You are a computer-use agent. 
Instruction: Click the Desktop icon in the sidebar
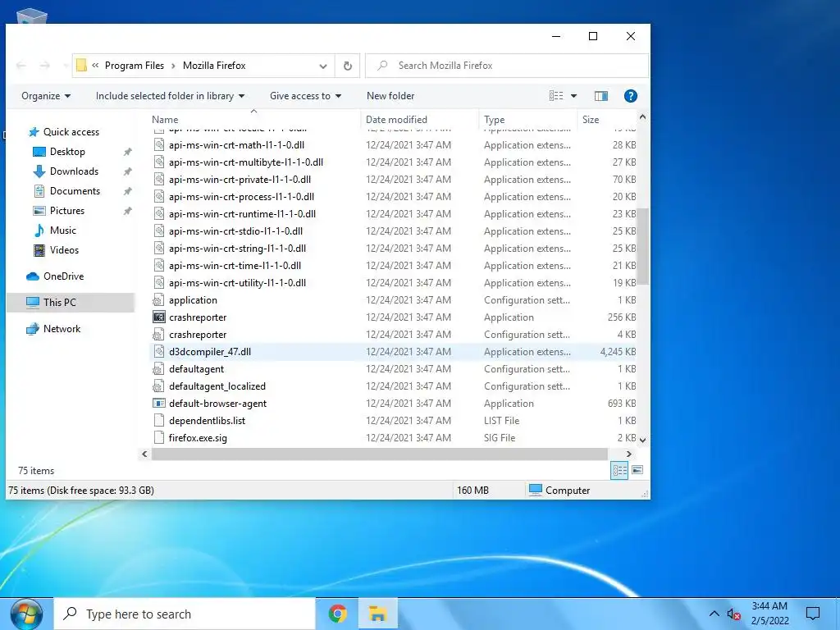click(x=39, y=152)
